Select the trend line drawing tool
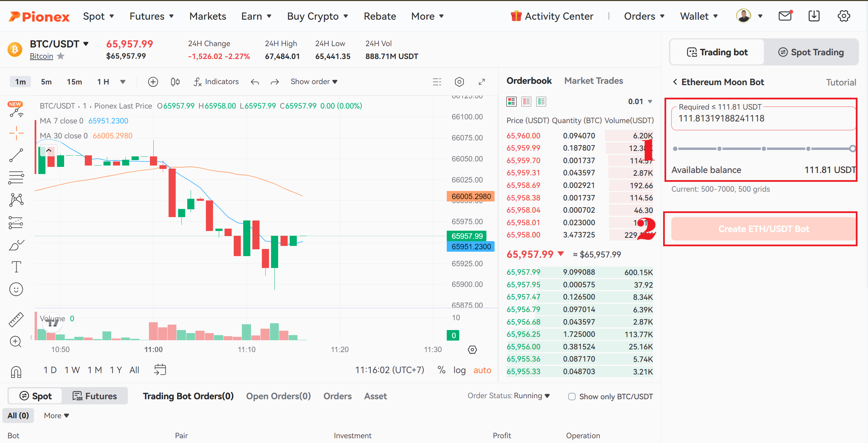 [16, 155]
